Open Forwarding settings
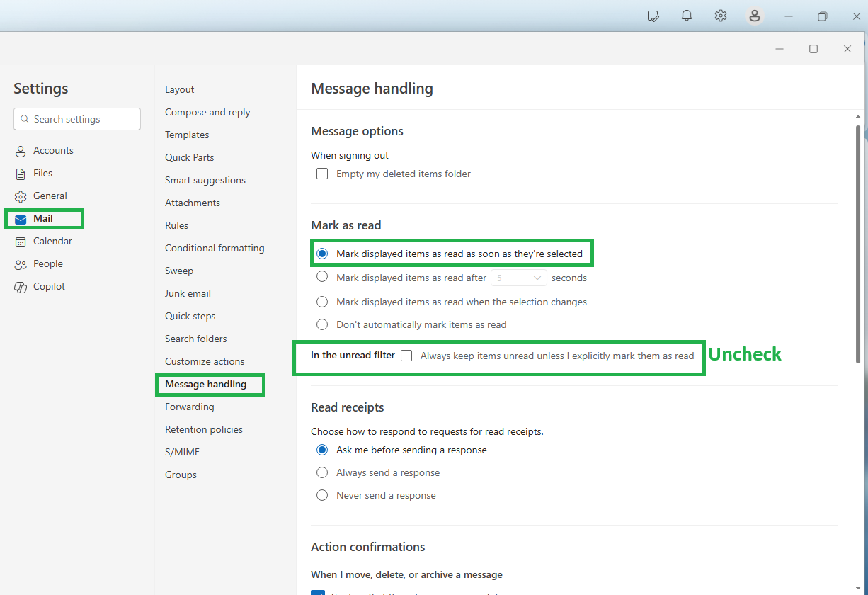Screen dimensions: 868x595 [x=189, y=407]
